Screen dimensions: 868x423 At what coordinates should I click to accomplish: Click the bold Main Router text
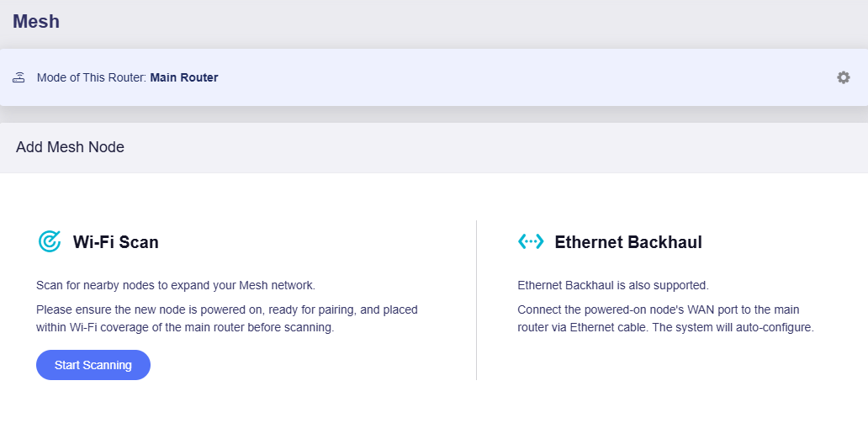click(x=184, y=77)
